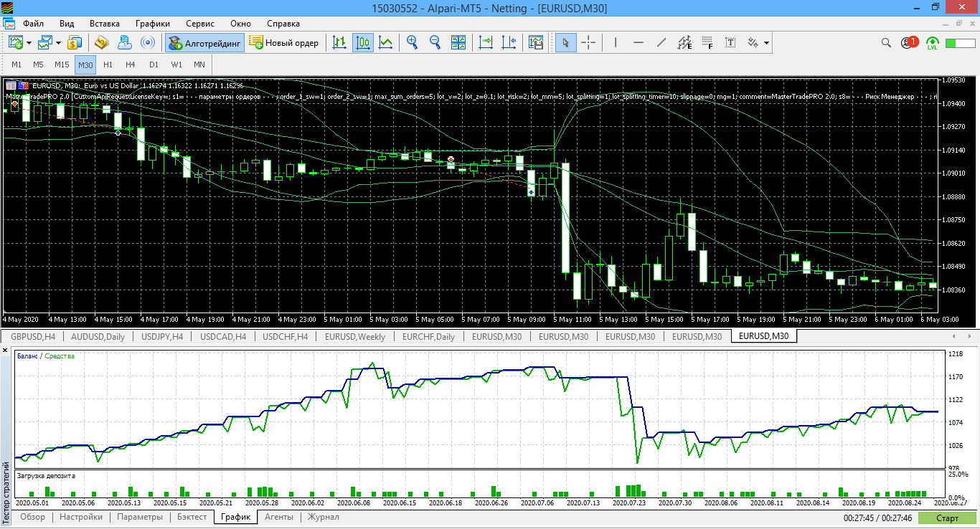
Task: Click the Новый ордер button
Action: click(284, 43)
